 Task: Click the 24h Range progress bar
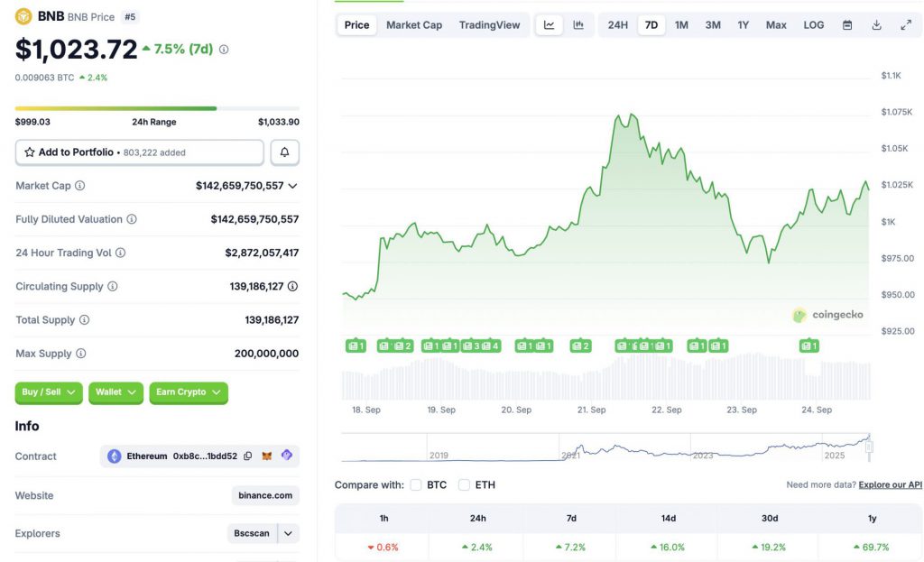tap(157, 108)
